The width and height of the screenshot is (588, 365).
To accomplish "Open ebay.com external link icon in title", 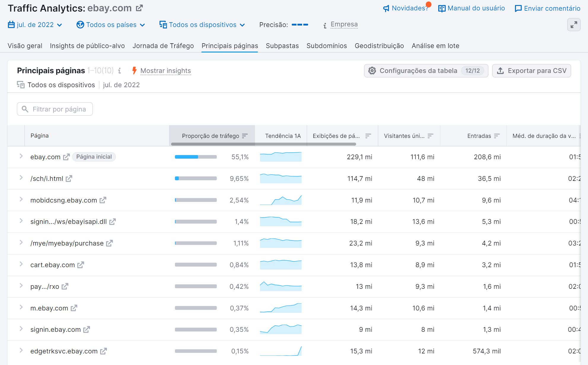I will pos(139,8).
